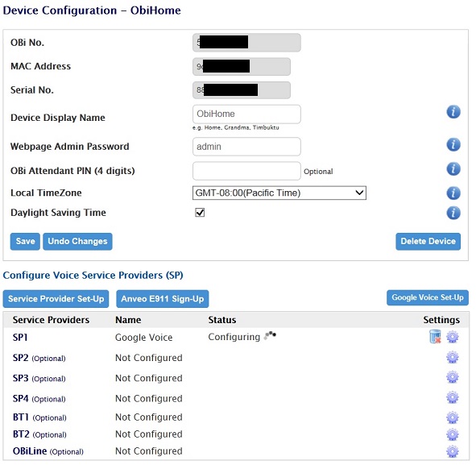The height and width of the screenshot is (465, 476).
Task: Open BT2 settings gear
Action: [x=453, y=434]
